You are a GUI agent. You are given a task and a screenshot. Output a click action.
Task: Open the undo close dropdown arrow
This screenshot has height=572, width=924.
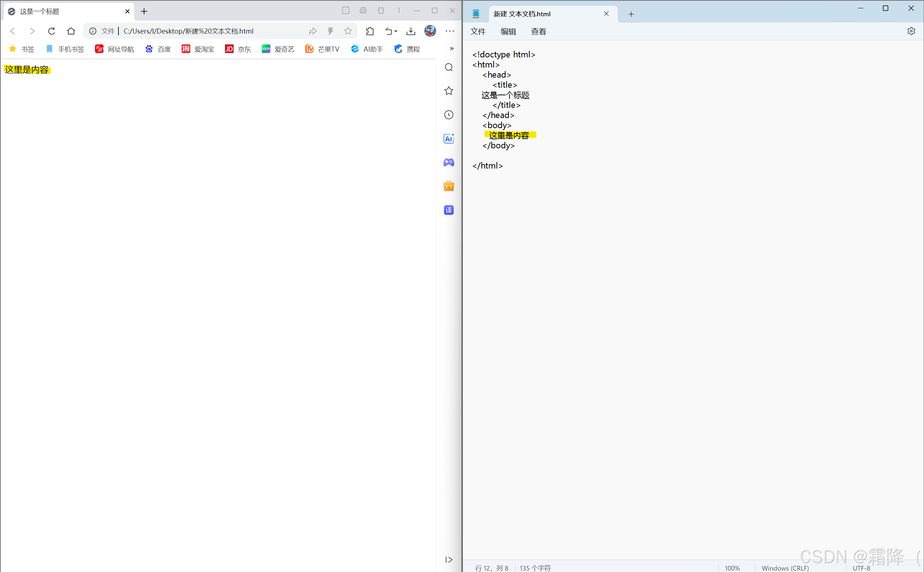coord(396,31)
